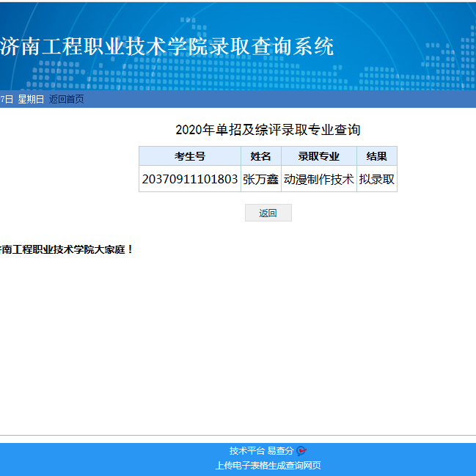Viewport: 476px width, 476px height.
Task: Click the 录取专业 column header
Action: point(319,156)
